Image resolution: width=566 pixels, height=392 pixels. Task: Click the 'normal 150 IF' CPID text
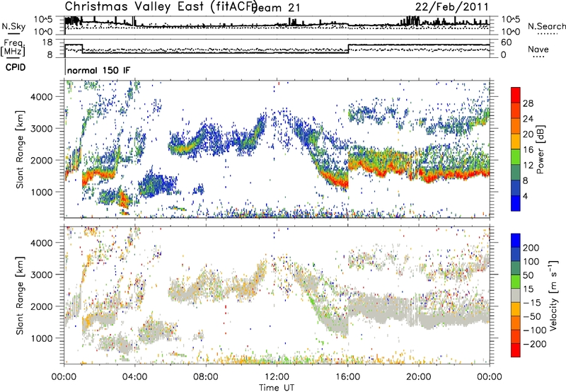coord(98,70)
